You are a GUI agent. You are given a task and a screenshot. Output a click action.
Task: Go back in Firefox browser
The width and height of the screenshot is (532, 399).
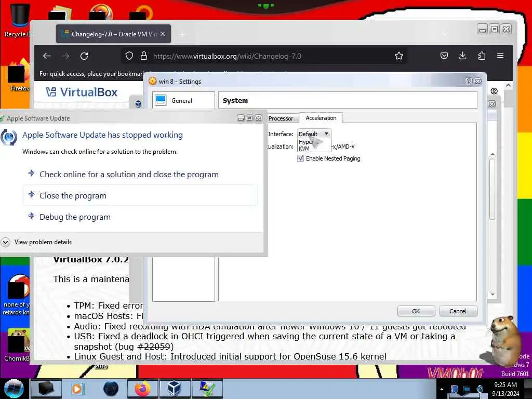tap(47, 56)
